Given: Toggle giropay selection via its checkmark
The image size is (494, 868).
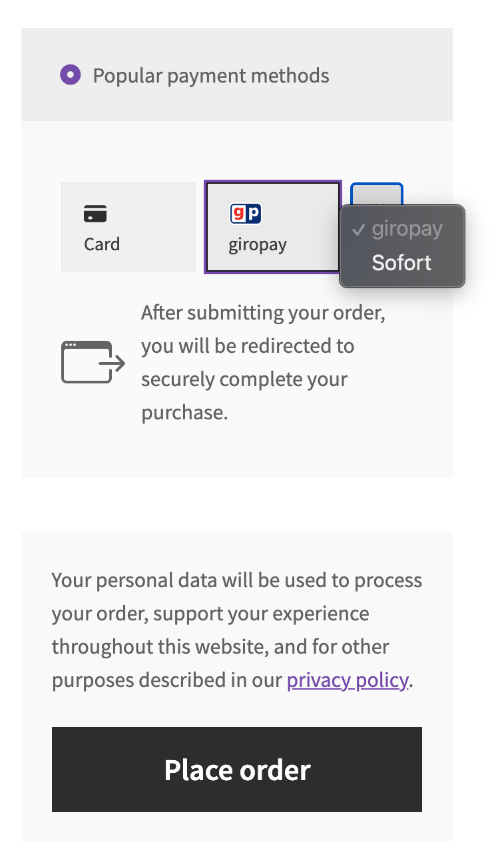Looking at the screenshot, I should (360, 230).
